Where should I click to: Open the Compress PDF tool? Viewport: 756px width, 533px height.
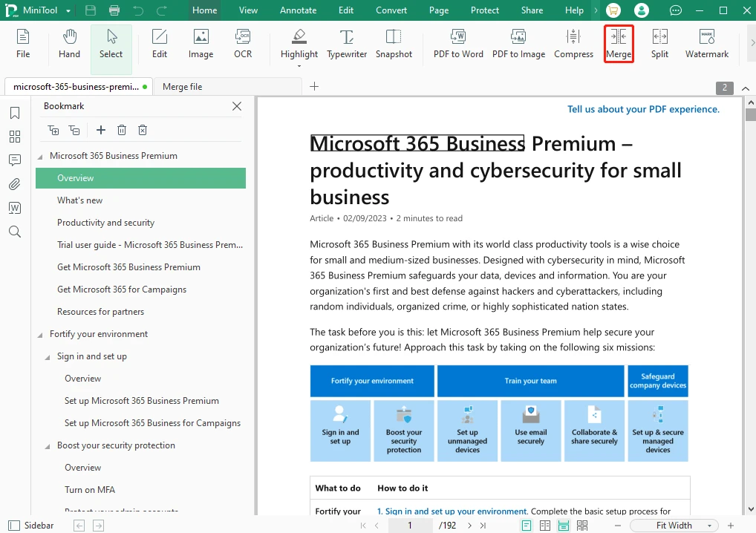573,44
